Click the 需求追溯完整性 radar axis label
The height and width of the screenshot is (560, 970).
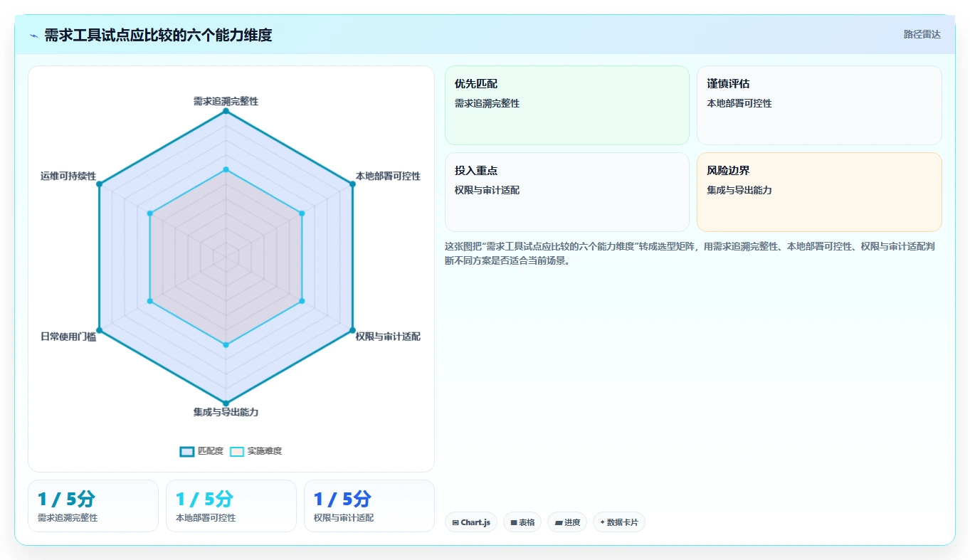226,101
